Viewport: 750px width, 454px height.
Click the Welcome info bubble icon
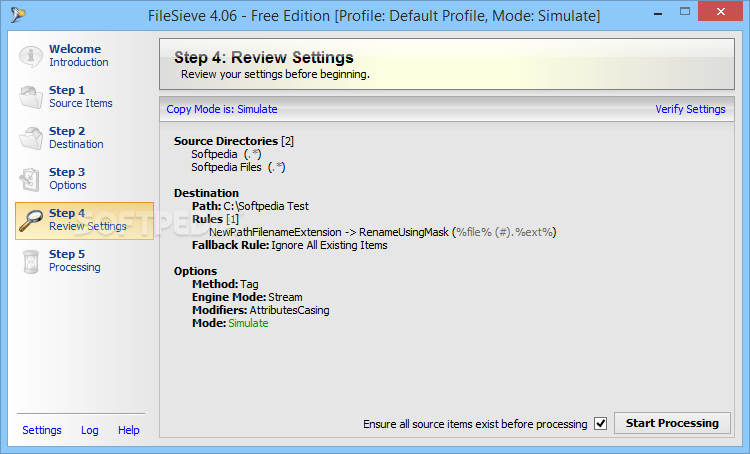[x=31, y=56]
